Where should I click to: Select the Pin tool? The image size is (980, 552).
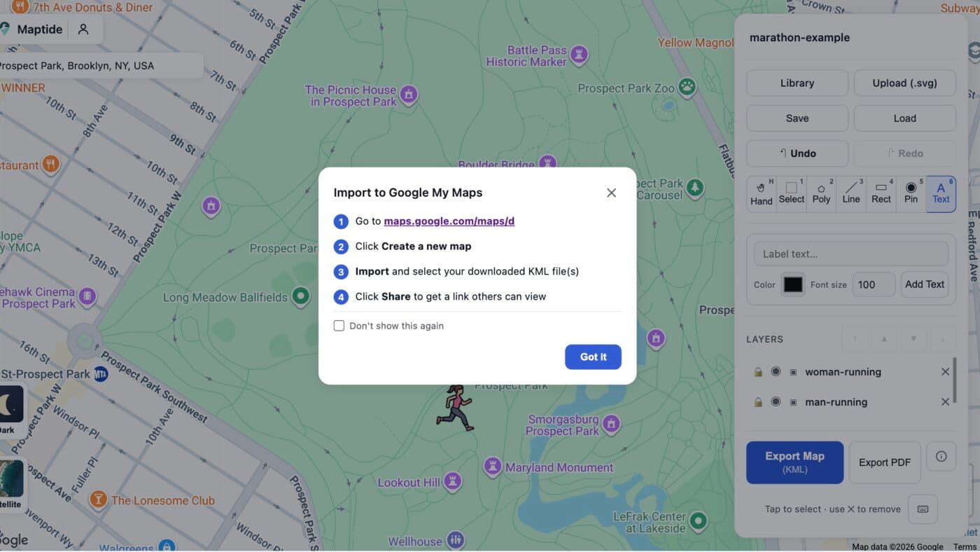911,193
